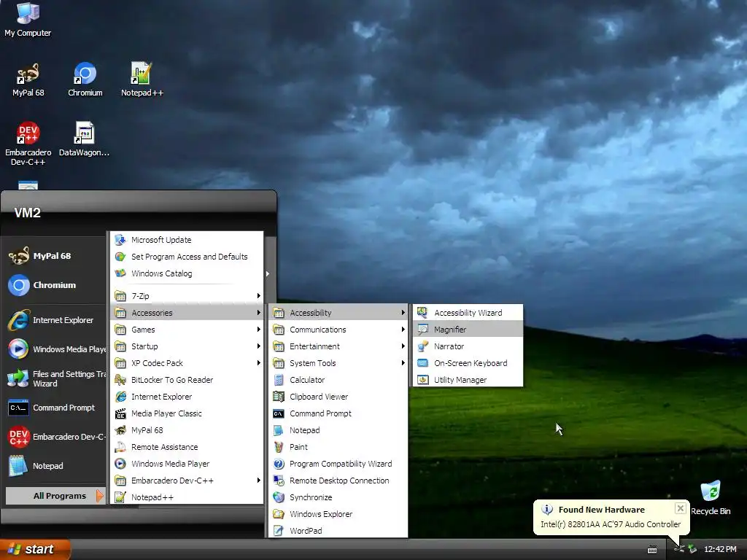Open Embarcadero Dev-C++ desktop icon
The height and width of the screenshot is (560, 747).
[x=28, y=144]
